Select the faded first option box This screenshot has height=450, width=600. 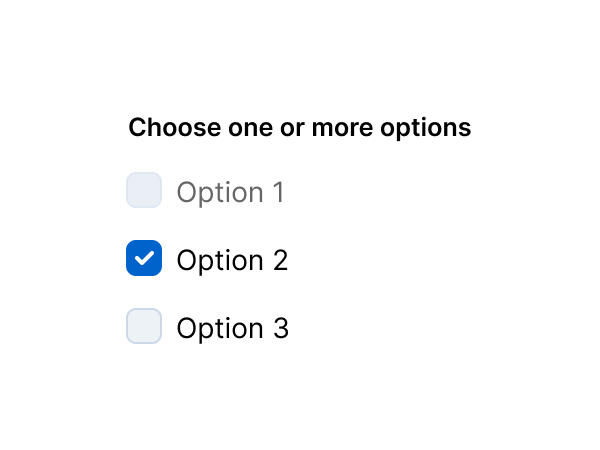click(144, 190)
